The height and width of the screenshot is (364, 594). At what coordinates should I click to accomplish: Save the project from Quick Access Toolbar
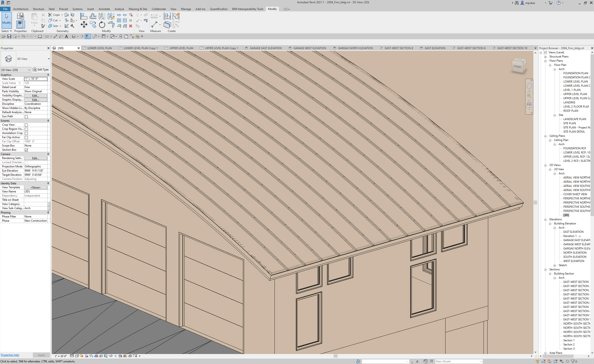[x=9, y=36]
